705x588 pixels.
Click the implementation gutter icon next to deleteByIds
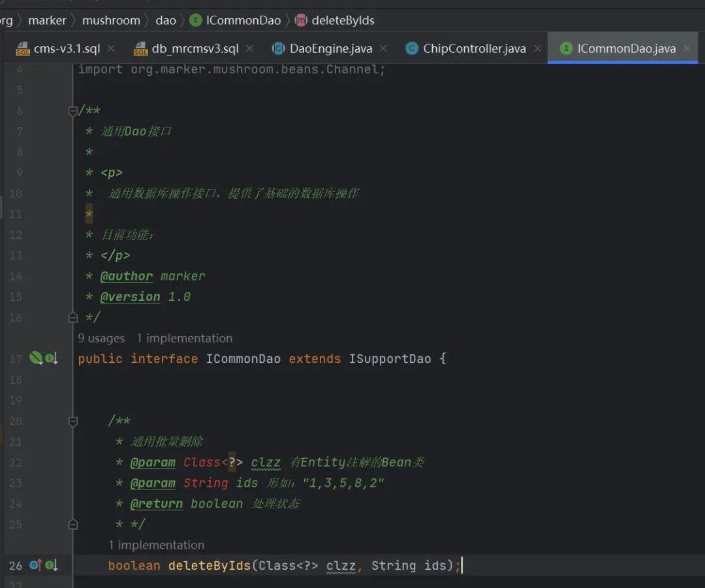click(x=52, y=565)
